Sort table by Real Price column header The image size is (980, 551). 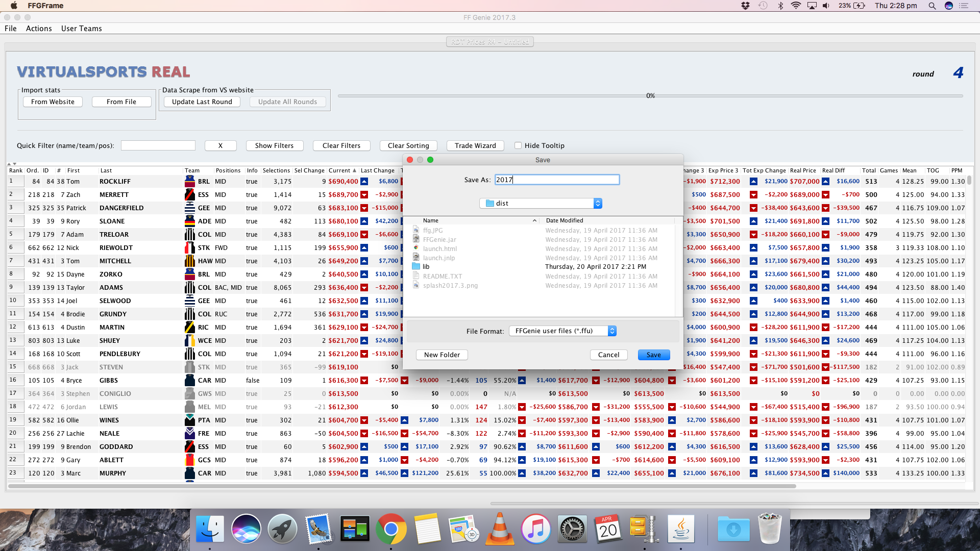click(x=803, y=170)
